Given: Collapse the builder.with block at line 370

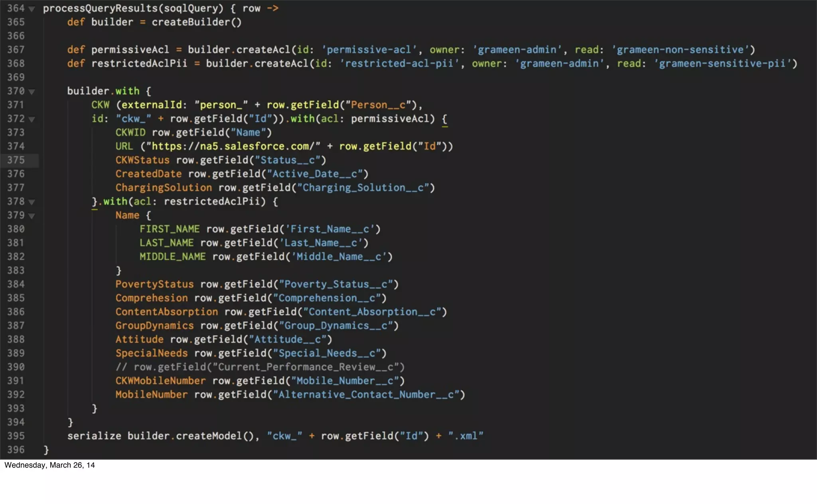Looking at the screenshot, I should click(32, 92).
